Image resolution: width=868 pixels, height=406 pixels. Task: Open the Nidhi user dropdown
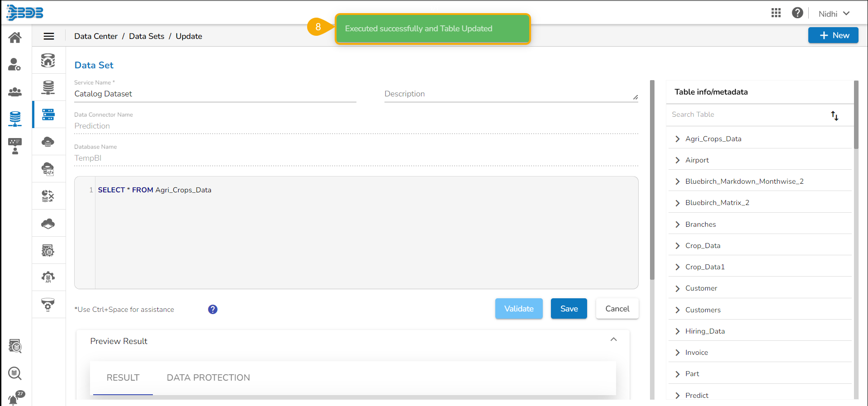pyautogui.click(x=834, y=14)
